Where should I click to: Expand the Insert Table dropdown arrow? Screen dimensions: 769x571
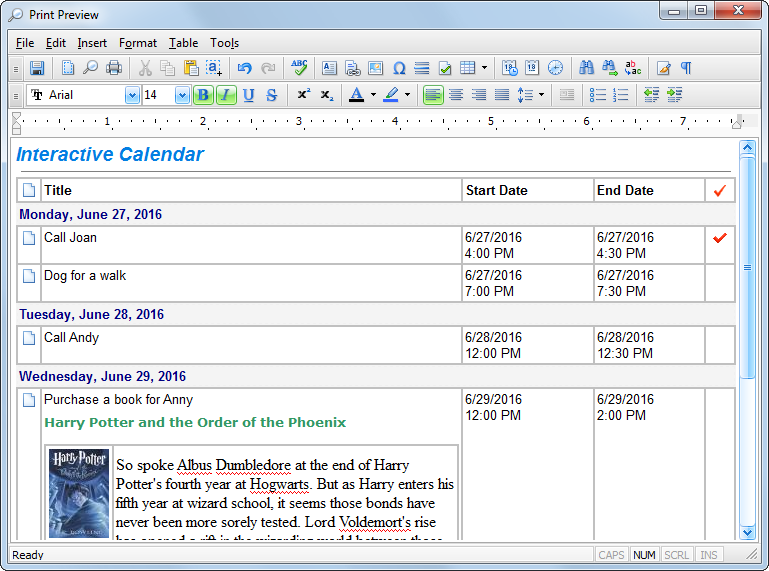tap(484, 68)
